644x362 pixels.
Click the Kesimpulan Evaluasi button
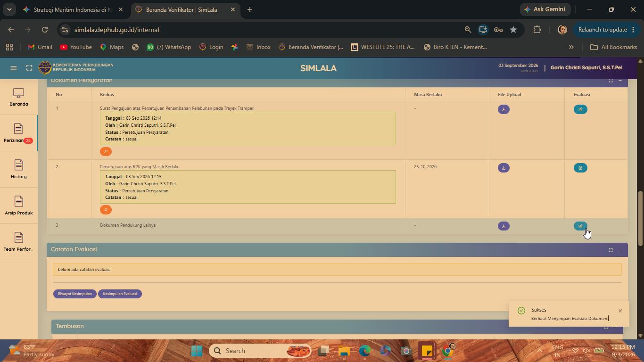[x=120, y=294]
